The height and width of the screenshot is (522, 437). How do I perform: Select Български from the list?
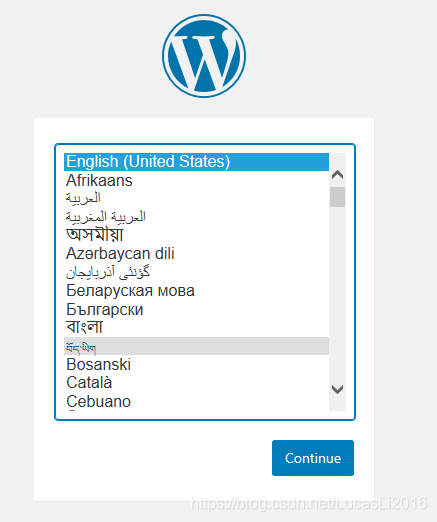click(x=196, y=309)
